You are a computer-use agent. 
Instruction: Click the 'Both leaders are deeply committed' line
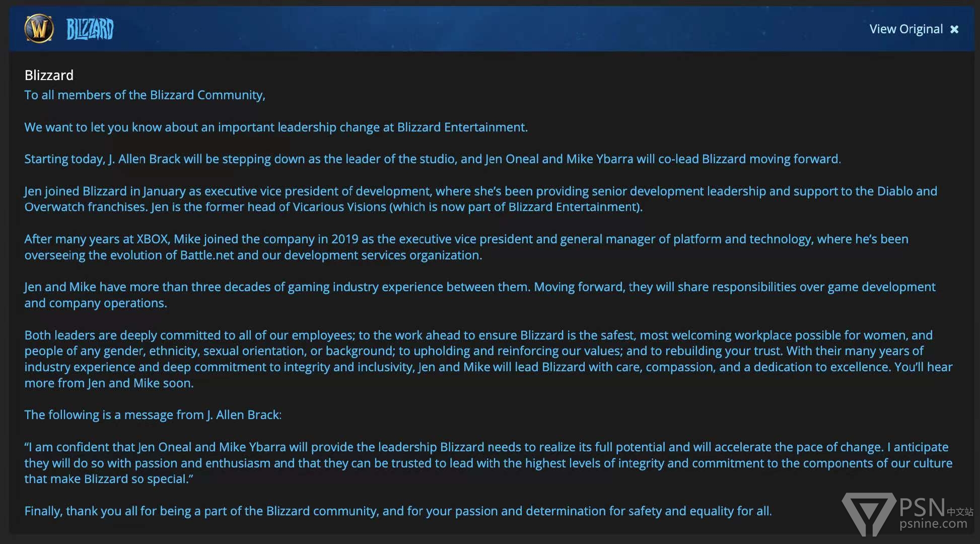click(x=478, y=335)
